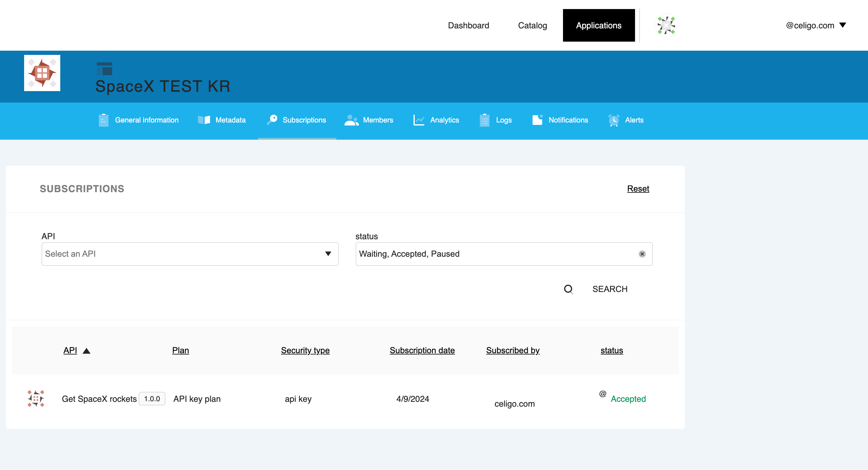The height and width of the screenshot is (470, 868).
Task: Sort by Plan column header
Action: 180,350
